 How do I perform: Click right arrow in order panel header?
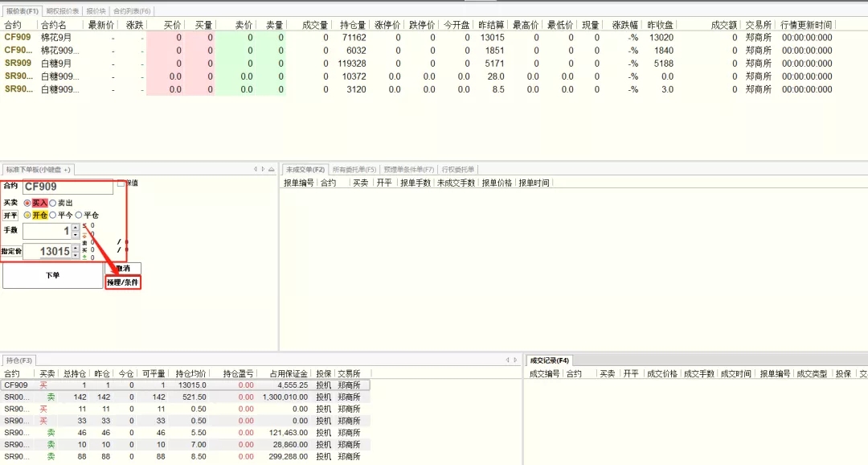click(x=263, y=169)
